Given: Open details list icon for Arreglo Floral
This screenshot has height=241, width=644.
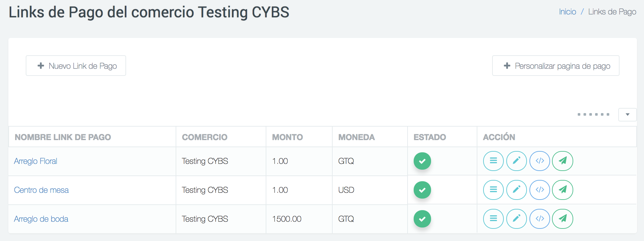Looking at the screenshot, I should click(493, 161).
